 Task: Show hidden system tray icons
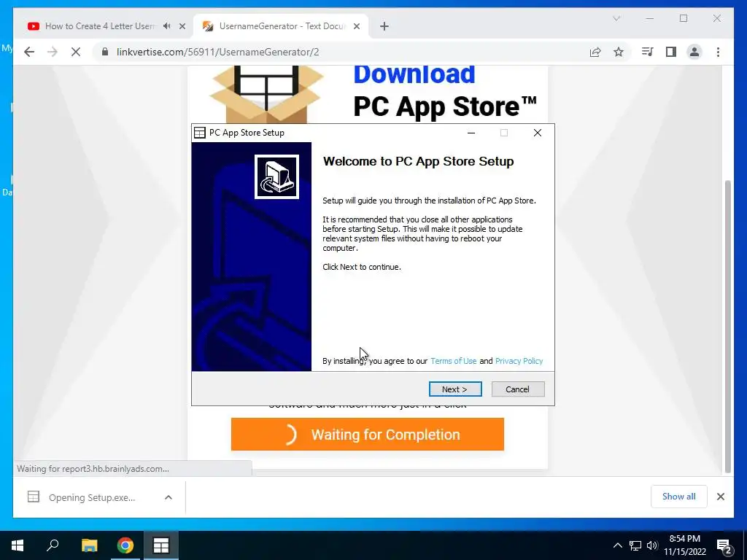click(x=617, y=545)
